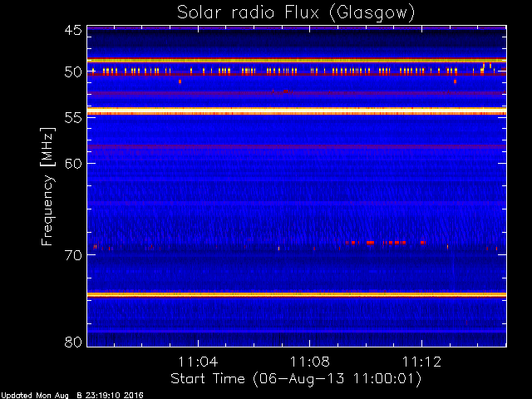Select the 80 frequency axis label

pyautogui.click(x=73, y=342)
